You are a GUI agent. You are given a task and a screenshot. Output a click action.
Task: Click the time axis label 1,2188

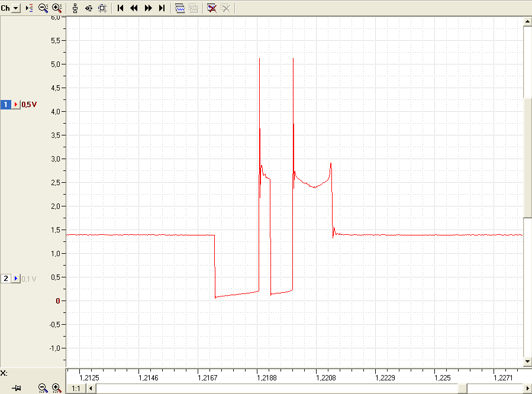[267, 377]
